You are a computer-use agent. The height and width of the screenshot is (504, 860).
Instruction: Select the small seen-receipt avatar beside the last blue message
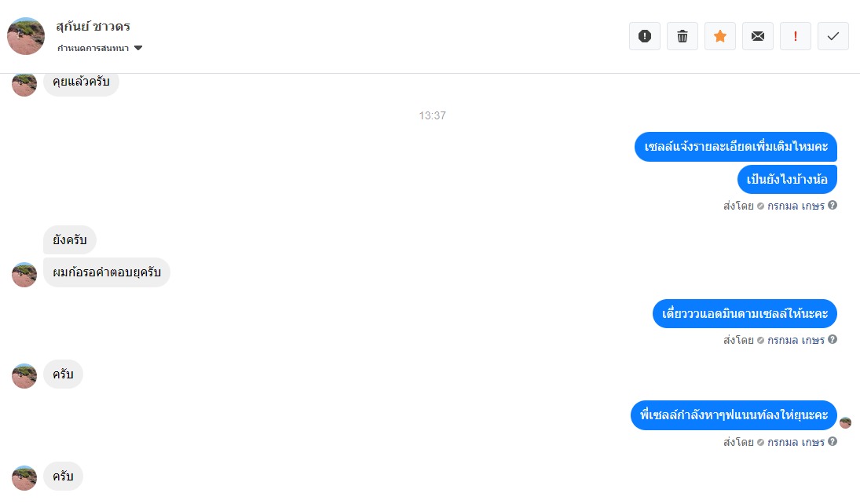[845, 423]
